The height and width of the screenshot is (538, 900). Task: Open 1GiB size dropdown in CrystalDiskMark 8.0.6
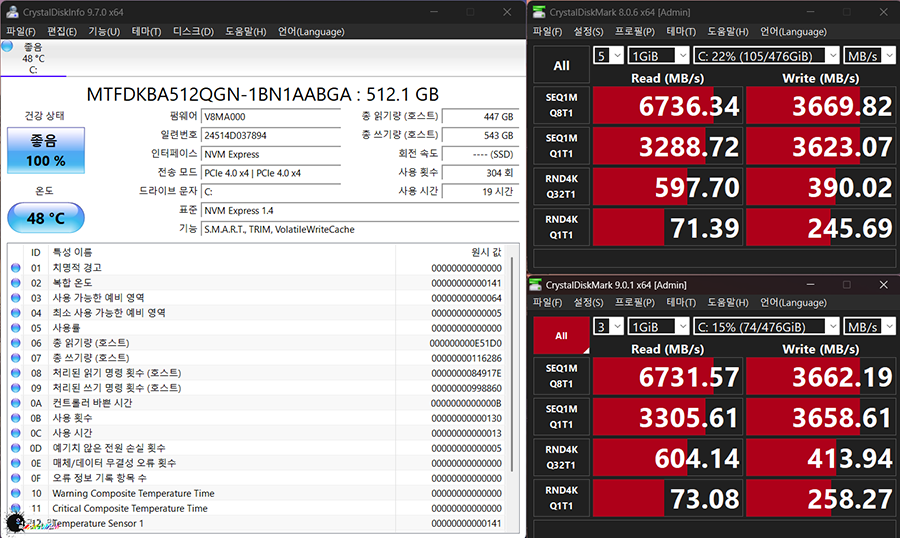[x=658, y=56]
